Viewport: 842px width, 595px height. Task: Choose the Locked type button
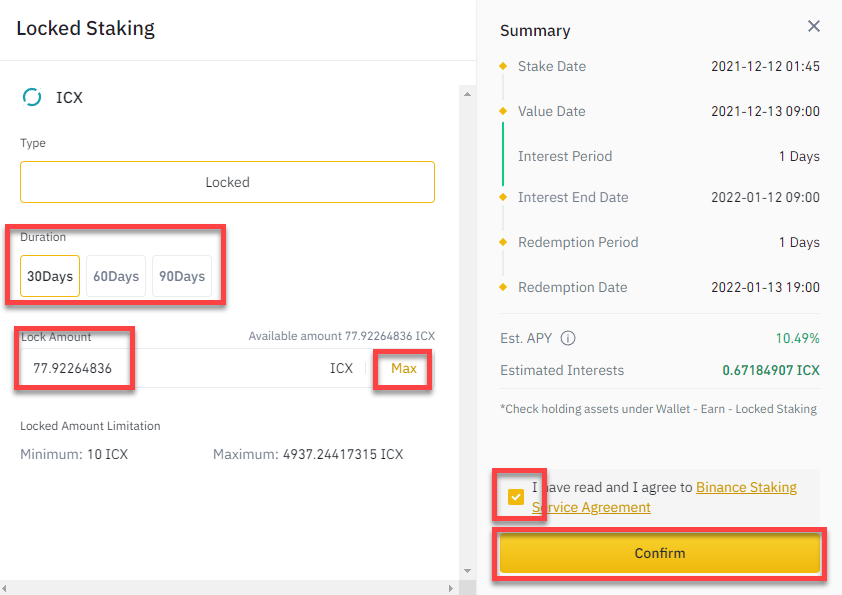coord(227,182)
